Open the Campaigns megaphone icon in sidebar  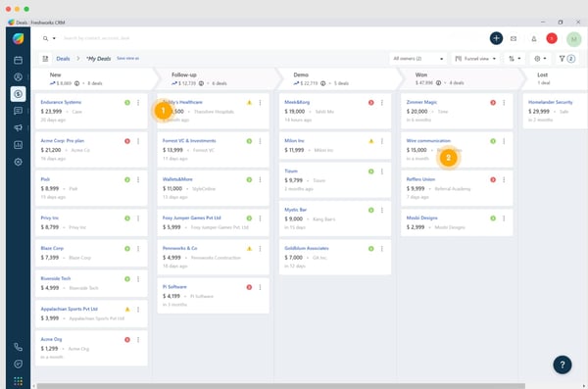(x=18, y=128)
